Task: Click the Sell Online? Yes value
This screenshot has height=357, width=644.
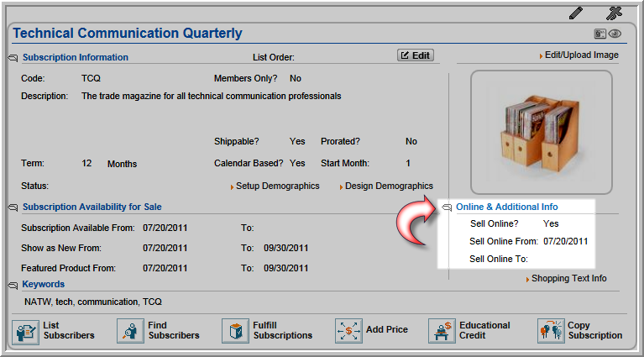Action: pyautogui.click(x=551, y=224)
